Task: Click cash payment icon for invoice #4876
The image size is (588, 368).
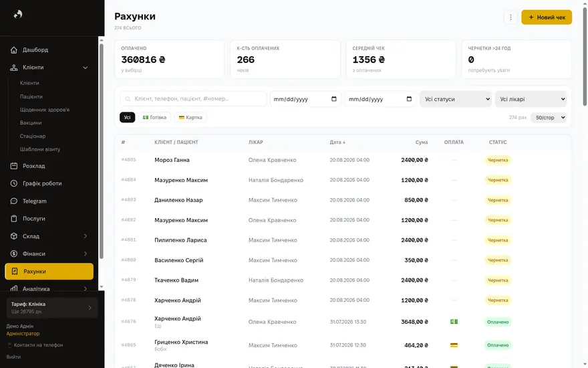Action: tap(454, 322)
